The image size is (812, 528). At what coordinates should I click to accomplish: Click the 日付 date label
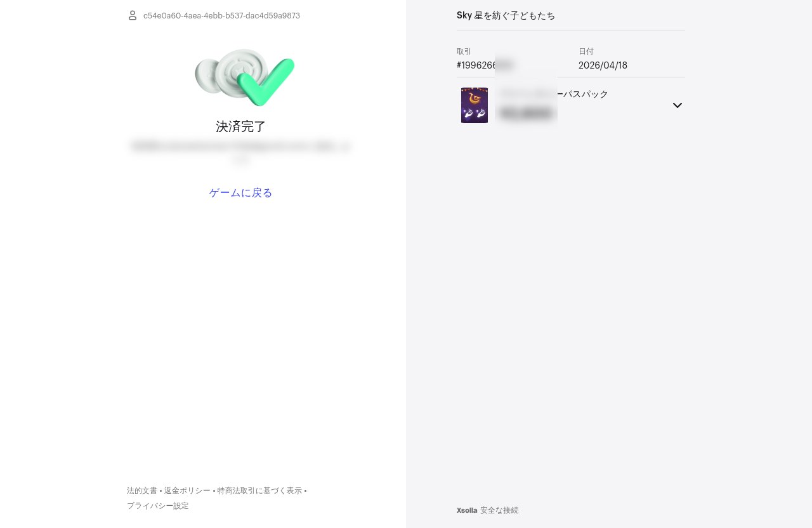click(586, 51)
